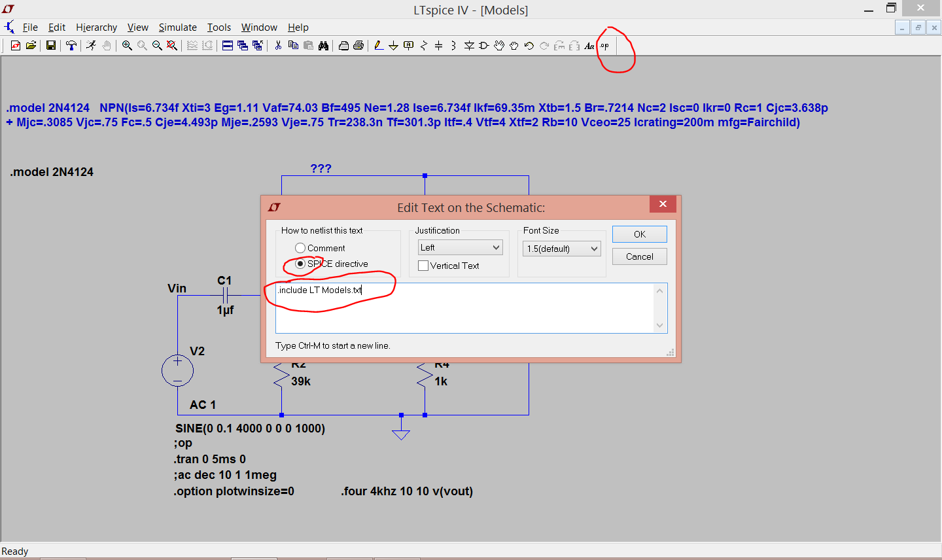The image size is (942, 560).
Task: Click the V2 voltage source symbol
Action: pyautogui.click(x=177, y=371)
